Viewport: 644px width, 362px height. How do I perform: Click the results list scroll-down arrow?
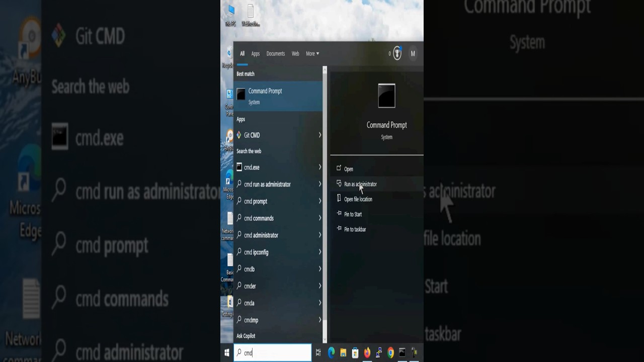[325, 340]
